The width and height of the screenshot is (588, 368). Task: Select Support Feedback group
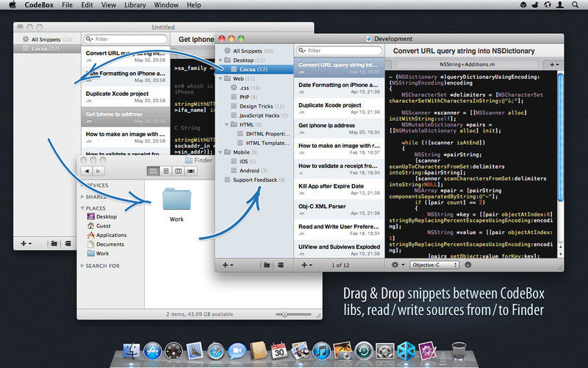pos(254,180)
